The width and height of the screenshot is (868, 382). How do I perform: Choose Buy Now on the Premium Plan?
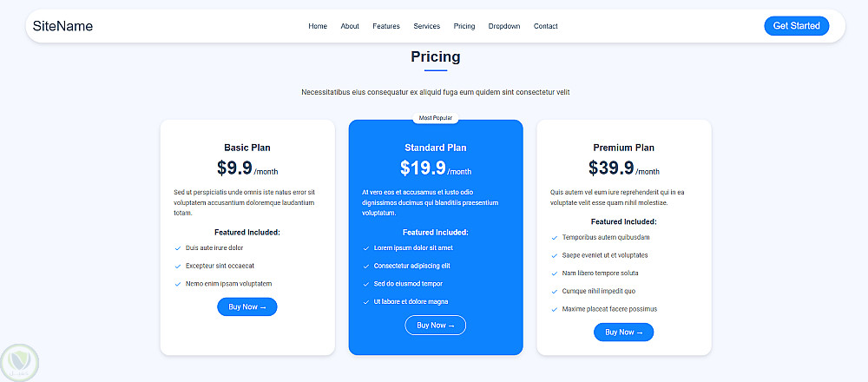pyautogui.click(x=623, y=332)
